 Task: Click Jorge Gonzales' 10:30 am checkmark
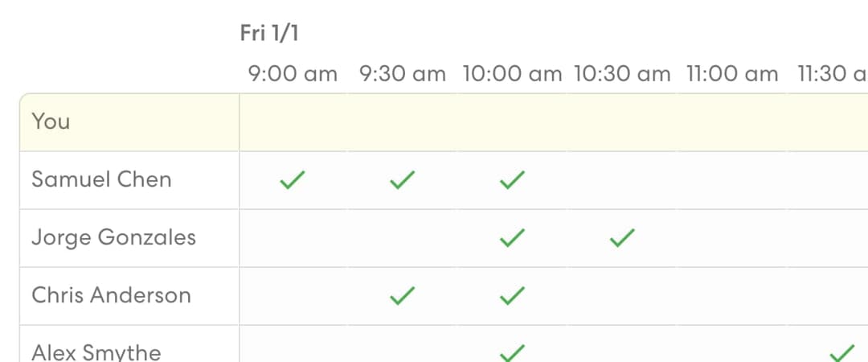click(622, 238)
